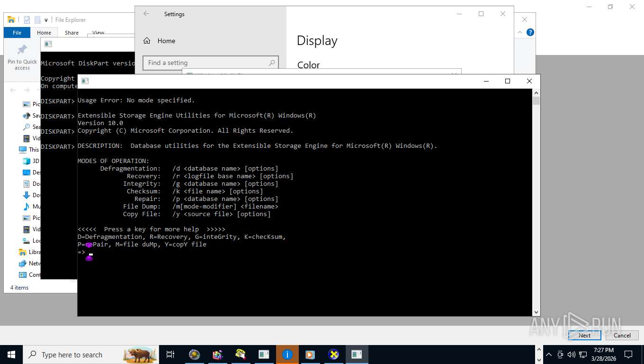Click scrollbar down arrow in console window
The image size is (644, 364).
(537, 312)
